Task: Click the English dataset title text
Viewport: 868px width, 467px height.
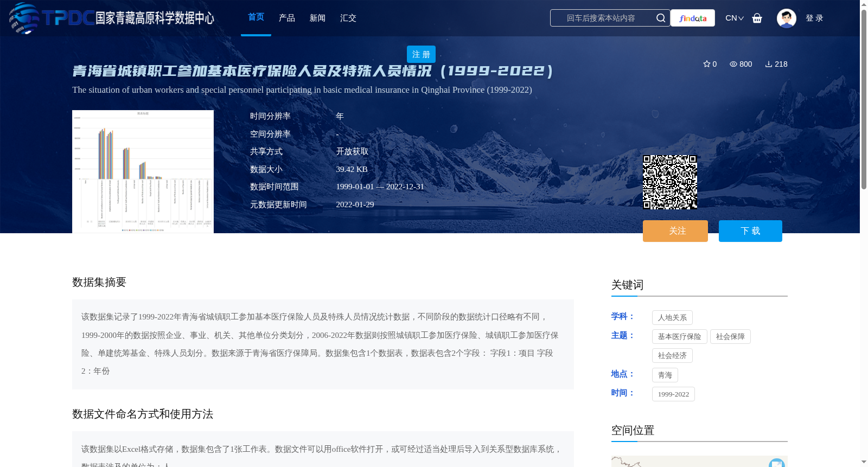Action: 302,89
